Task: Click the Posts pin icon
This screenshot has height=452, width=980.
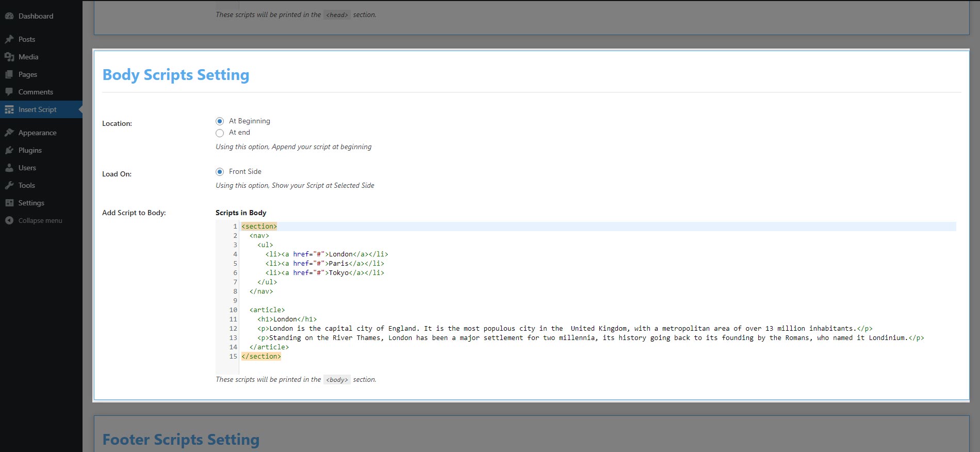Action: point(9,39)
